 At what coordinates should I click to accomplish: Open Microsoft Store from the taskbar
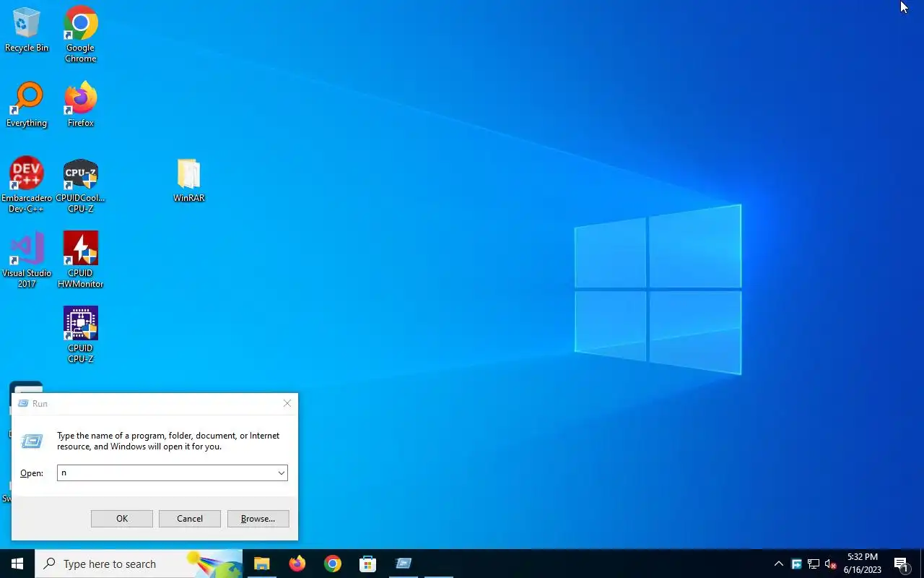(x=367, y=564)
